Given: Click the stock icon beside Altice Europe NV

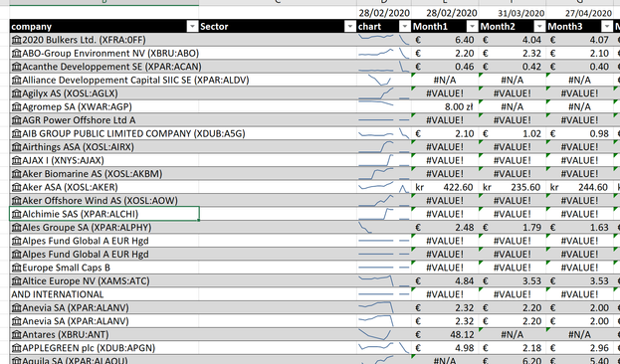Looking at the screenshot, I should (x=16, y=281).
